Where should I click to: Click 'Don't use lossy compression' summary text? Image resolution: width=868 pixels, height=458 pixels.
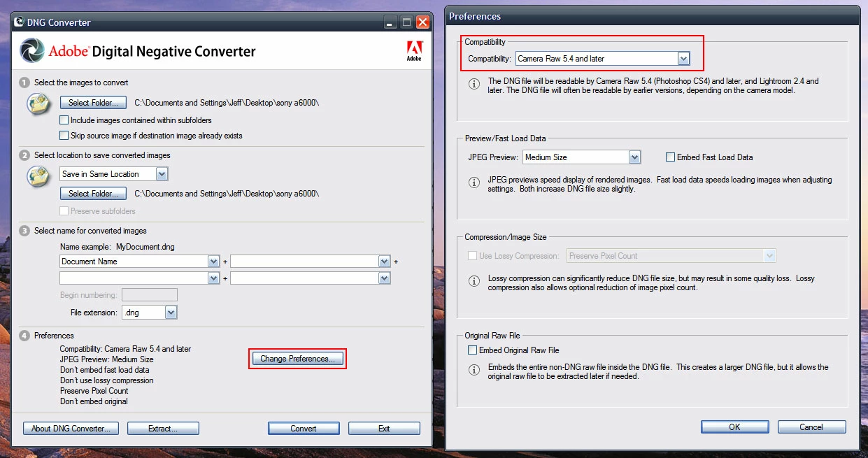click(x=107, y=380)
